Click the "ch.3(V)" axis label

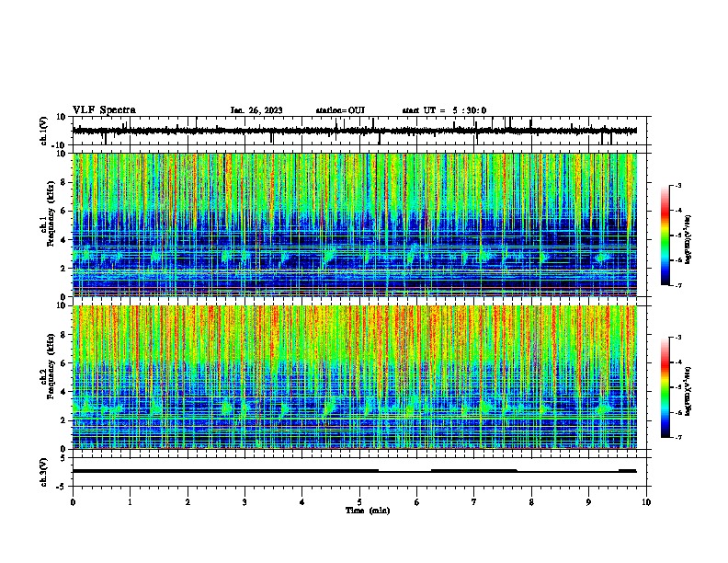click(44, 472)
